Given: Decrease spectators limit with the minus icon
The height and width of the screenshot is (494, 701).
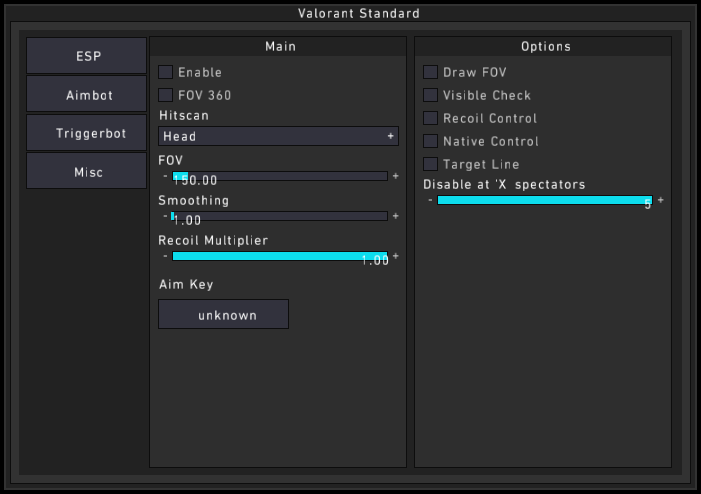Looking at the screenshot, I should click(x=430, y=200).
